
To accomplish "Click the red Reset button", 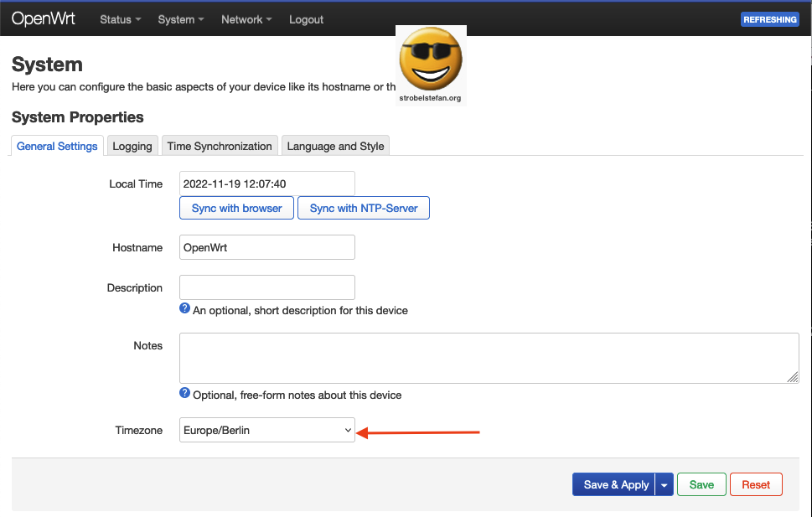I will coord(756,484).
